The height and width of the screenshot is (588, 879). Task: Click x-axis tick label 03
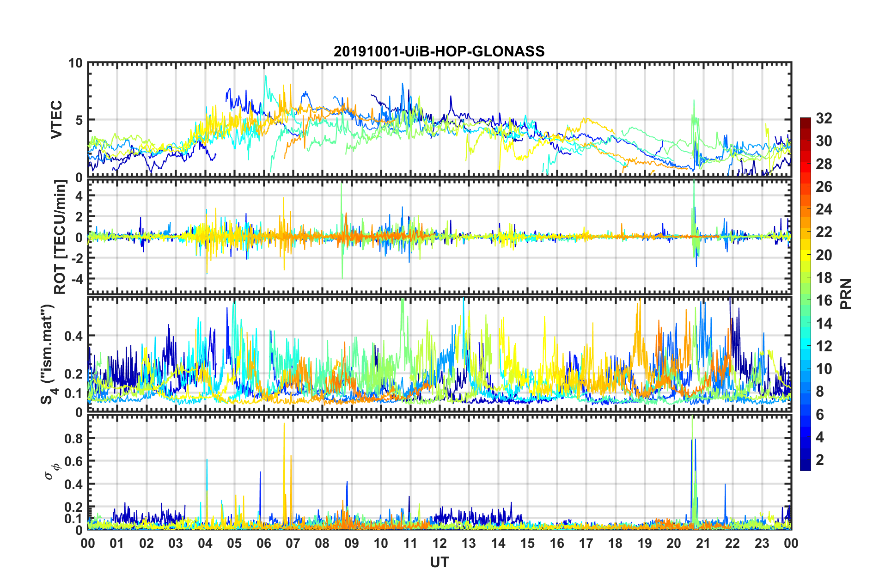click(176, 543)
